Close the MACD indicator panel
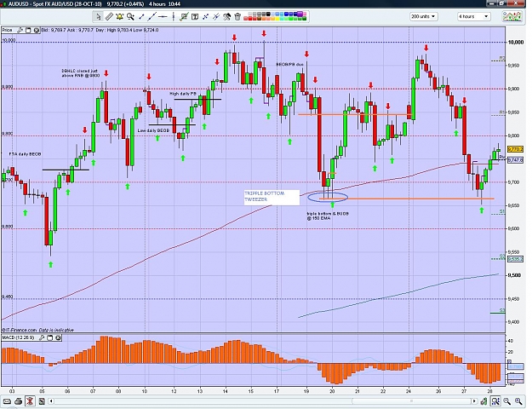The width and height of the screenshot is (532, 409). click(x=58, y=337)
